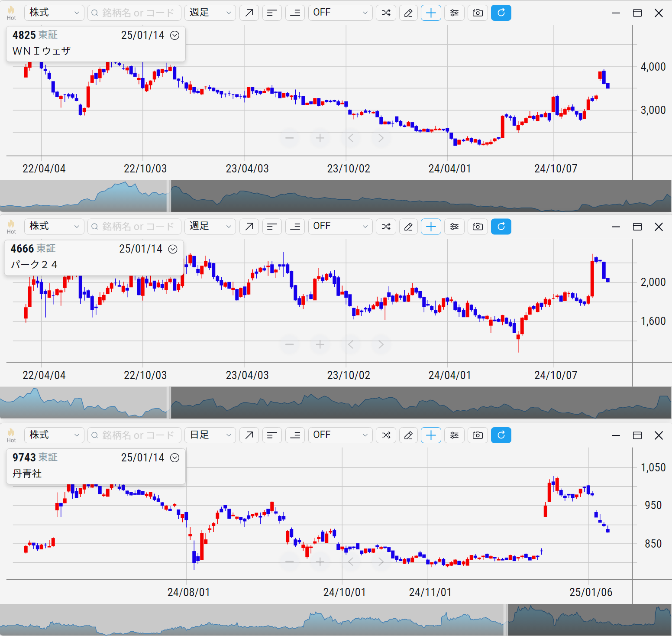Click the trend line arrow icon in 4825 chart
Screen dimensions: 672x636
click(x=249, y=13)
